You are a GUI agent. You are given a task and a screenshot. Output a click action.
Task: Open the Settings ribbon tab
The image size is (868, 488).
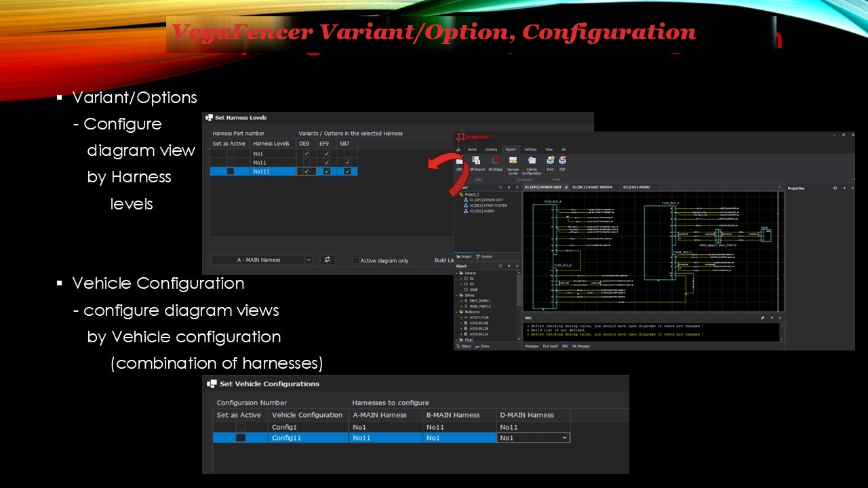[x=530, y=149]
